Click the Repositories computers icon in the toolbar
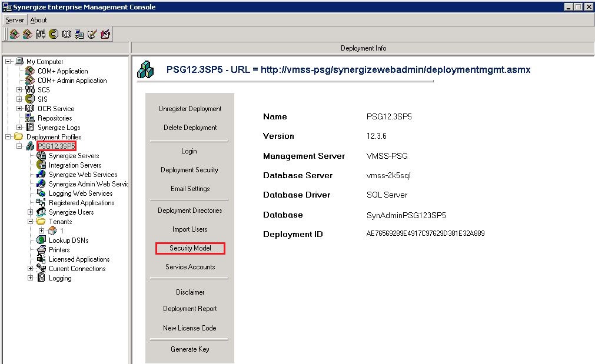Image resolution: width=595 pixels, height=364 pixels. 79,34
